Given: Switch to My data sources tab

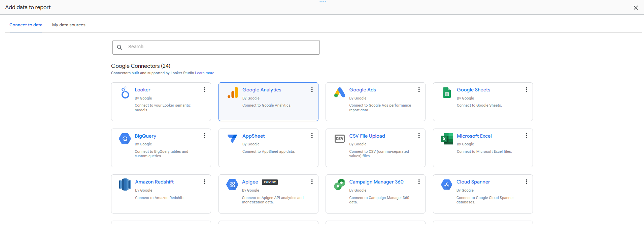Looking at the screenshot, I should [69, 25].
